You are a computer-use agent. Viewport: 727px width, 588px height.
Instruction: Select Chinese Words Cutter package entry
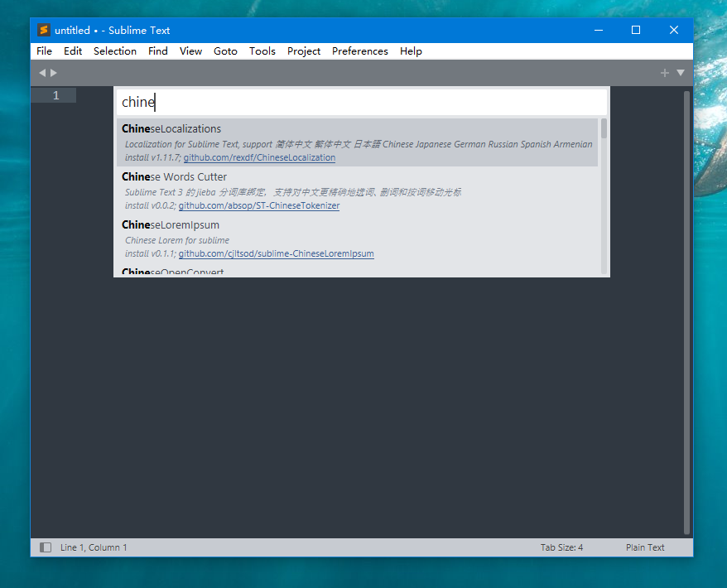pyautogui.click(x=357, y=190)
